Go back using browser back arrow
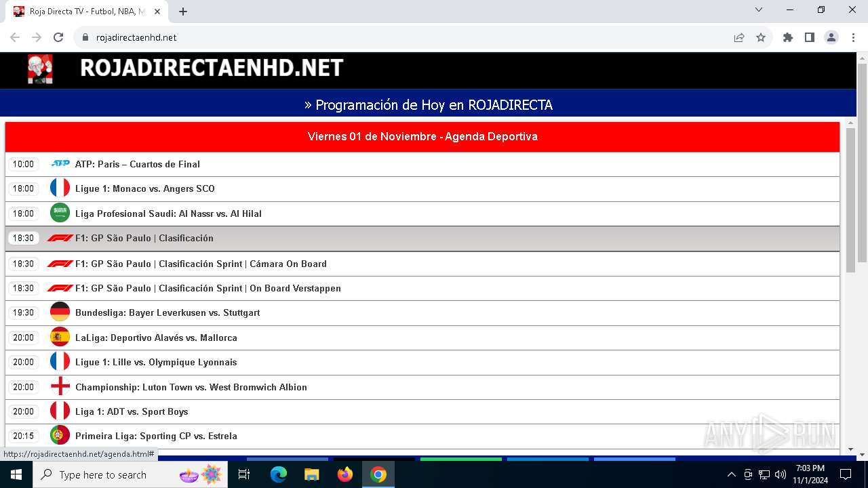This screenshot has height=488, width=868. pos(15,37)
